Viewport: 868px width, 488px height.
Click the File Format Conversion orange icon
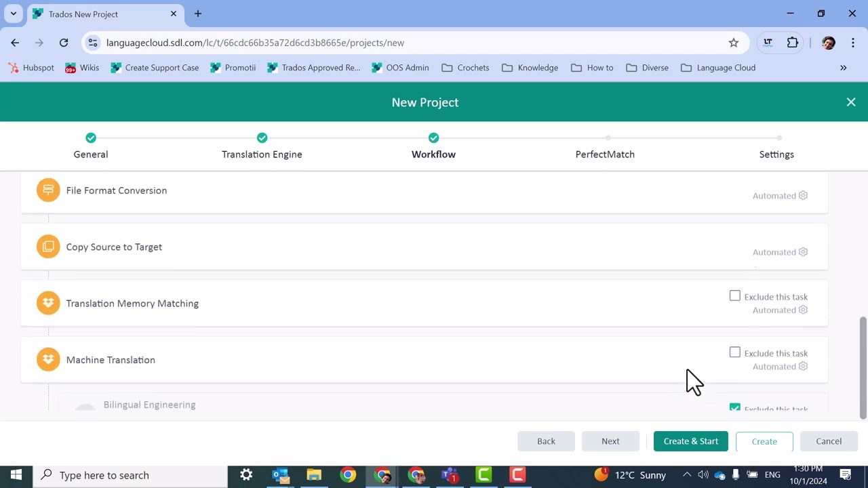point(48,190)
